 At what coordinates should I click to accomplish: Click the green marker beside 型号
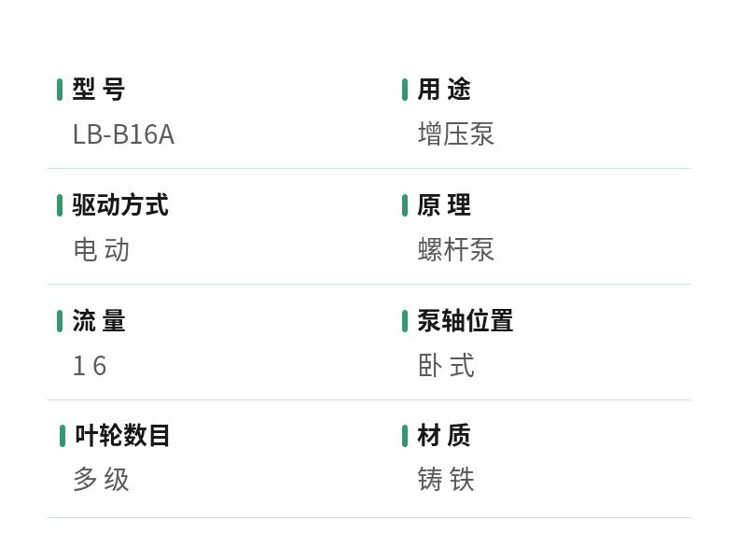click(60, 90)
